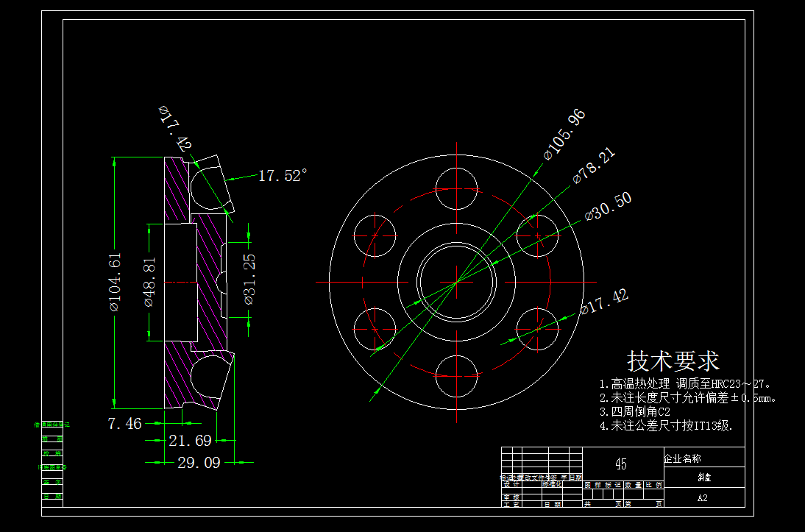
Task: Select the ø31.25 dimension in section view
Action: tap(249, 280)
